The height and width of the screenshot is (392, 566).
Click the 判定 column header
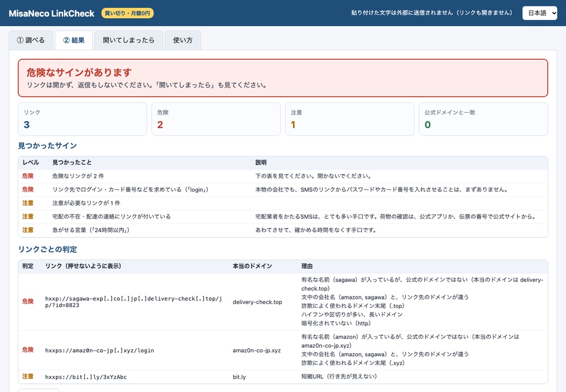pyautogui.click(x=28, y=266)
